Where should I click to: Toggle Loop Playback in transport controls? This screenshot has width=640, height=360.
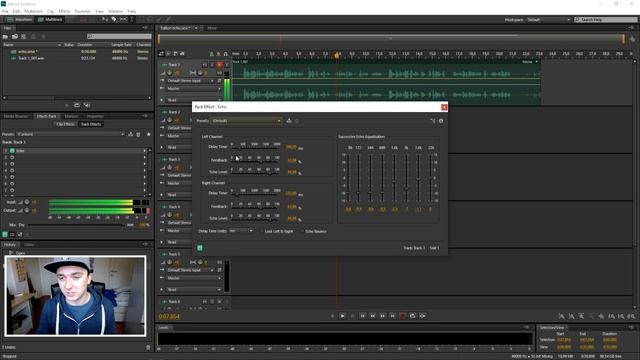point(412,316)
